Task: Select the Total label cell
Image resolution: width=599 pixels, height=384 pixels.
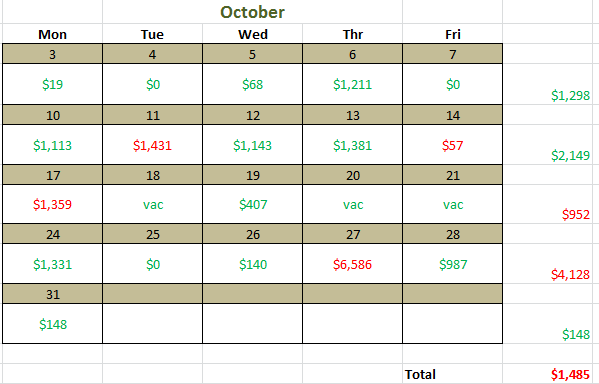Action: 452,374
